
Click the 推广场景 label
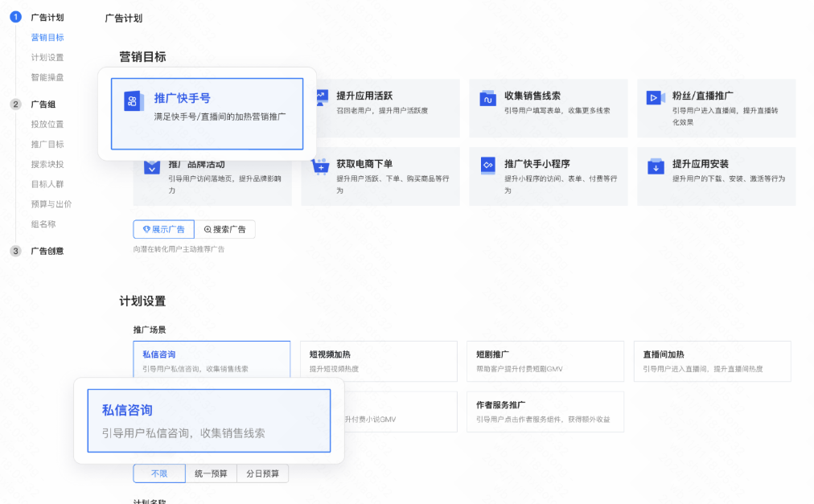click(x=150, y=330)
